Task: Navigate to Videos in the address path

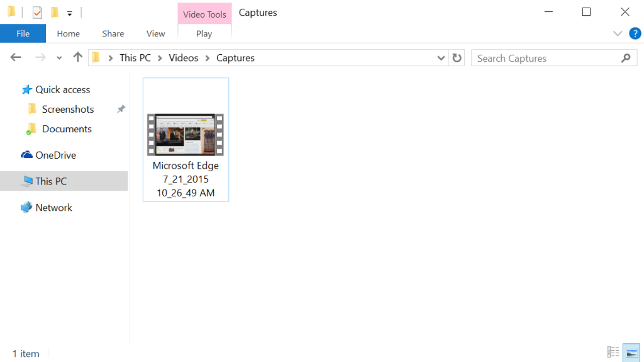Action: (184, 58)
